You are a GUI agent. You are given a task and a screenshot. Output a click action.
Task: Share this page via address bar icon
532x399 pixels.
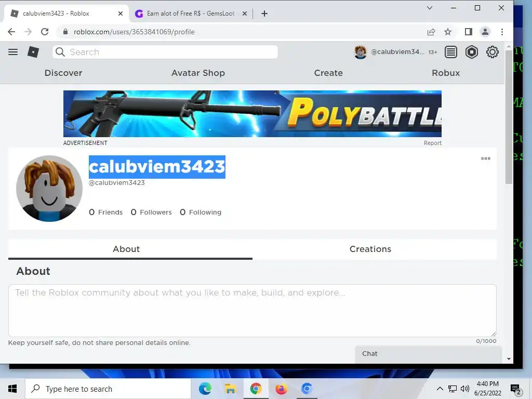[431, 32]
